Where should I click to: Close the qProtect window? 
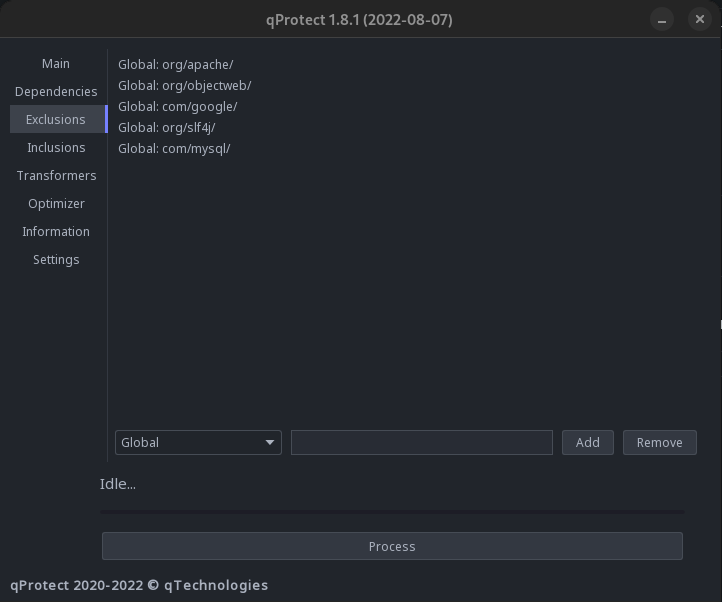(700, 19)
